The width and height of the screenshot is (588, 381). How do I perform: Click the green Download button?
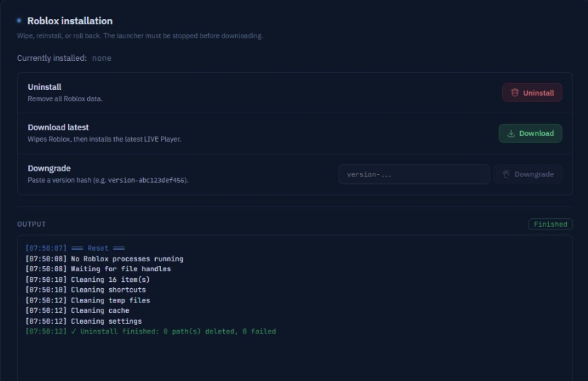530,133
